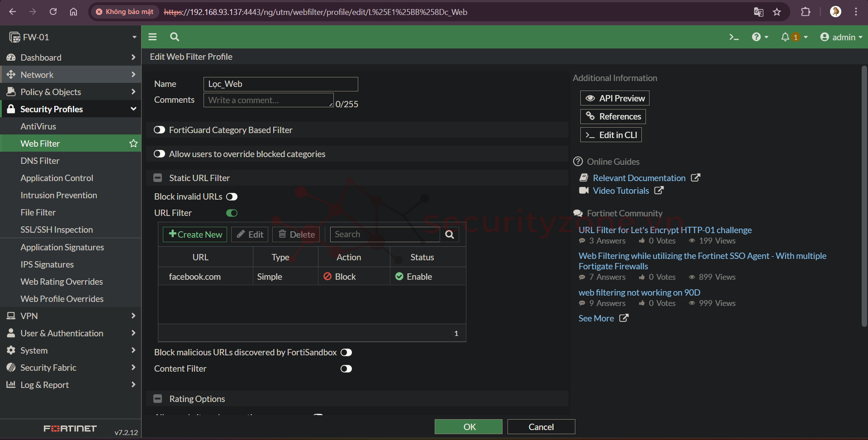Collapse the Static URL Filter section
The width and height of the screenshot is (868, 440).
158,178
